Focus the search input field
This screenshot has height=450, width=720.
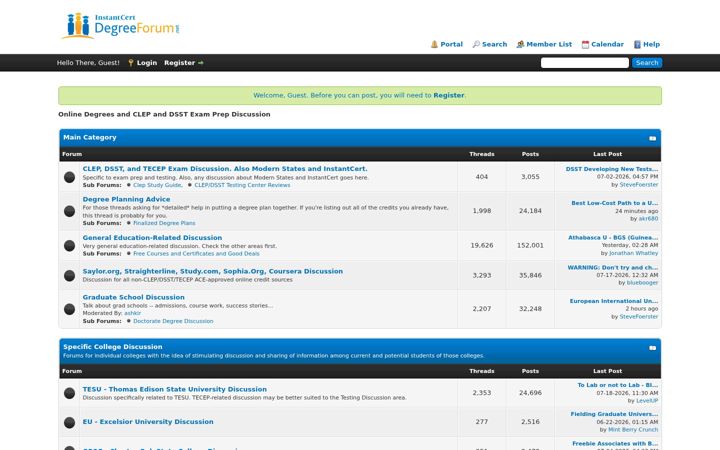[585, 63]
